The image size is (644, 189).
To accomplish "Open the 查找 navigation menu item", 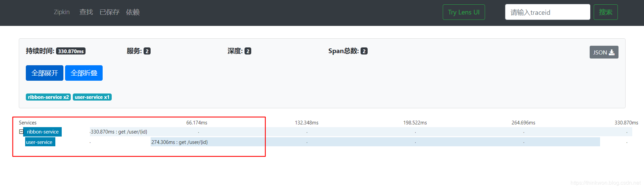I will (86, 12).
